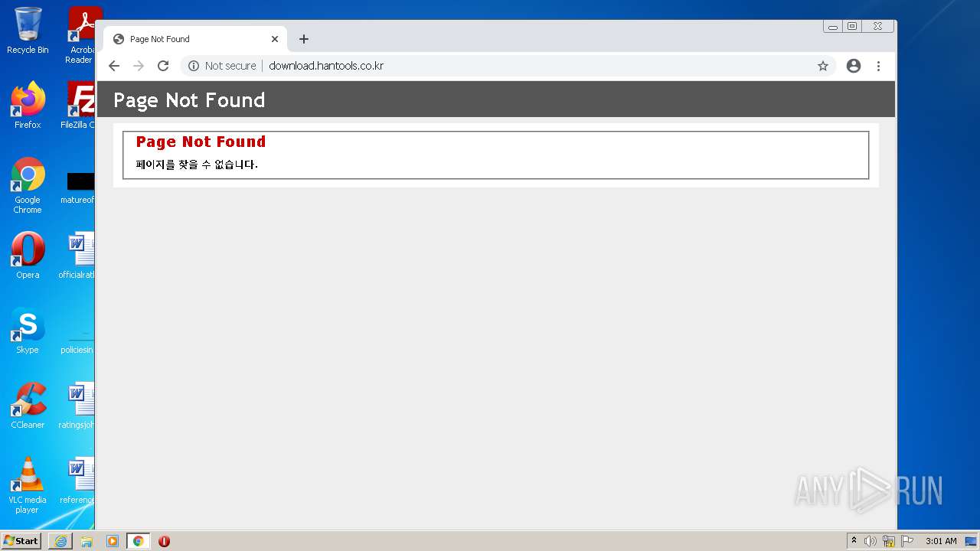Open the FileZilla desktop shortcut
Image resolution: width=980 pixels, height=551 pixels.
coord(80,105)
